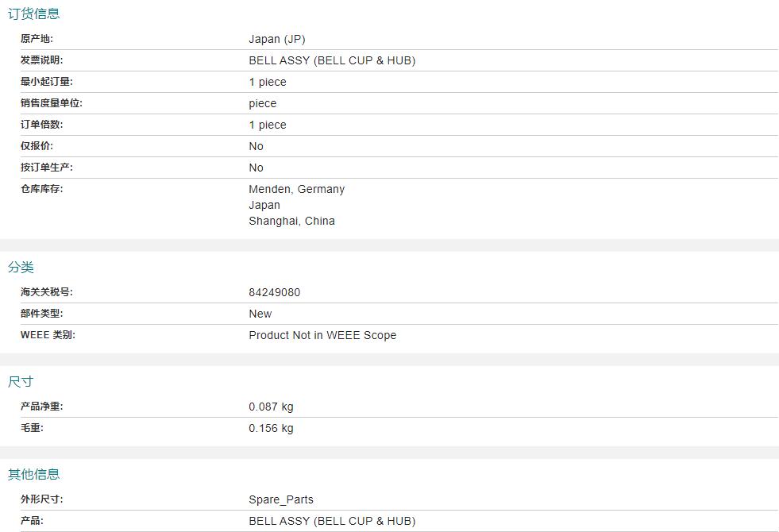Click the WEEE 类别 label
Image resolution: width=779 pixels, height=532 pixels.
(x=48, y=335)
